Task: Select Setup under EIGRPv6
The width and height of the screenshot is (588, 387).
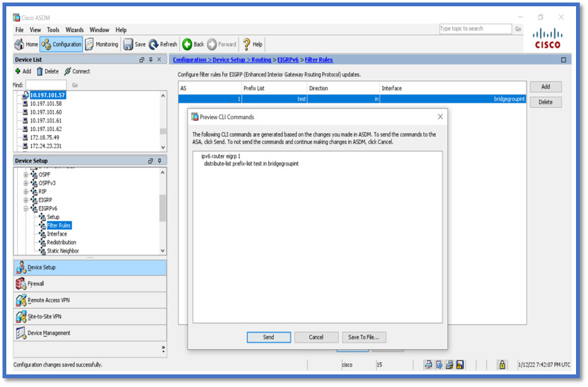Action: coord(53,217)
